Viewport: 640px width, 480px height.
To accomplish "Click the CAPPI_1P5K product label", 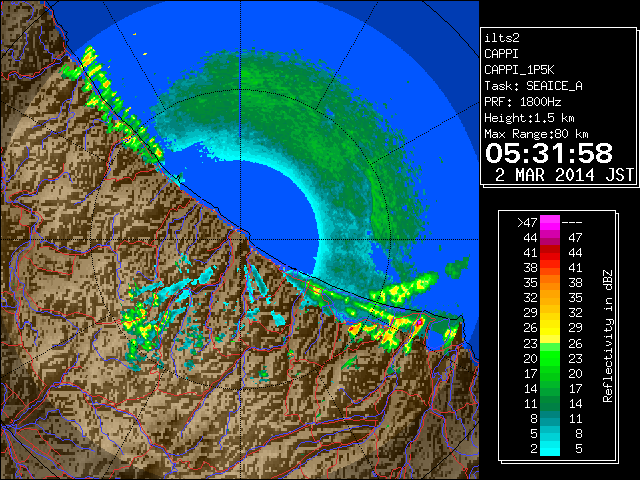I will [x=519, y=70].
